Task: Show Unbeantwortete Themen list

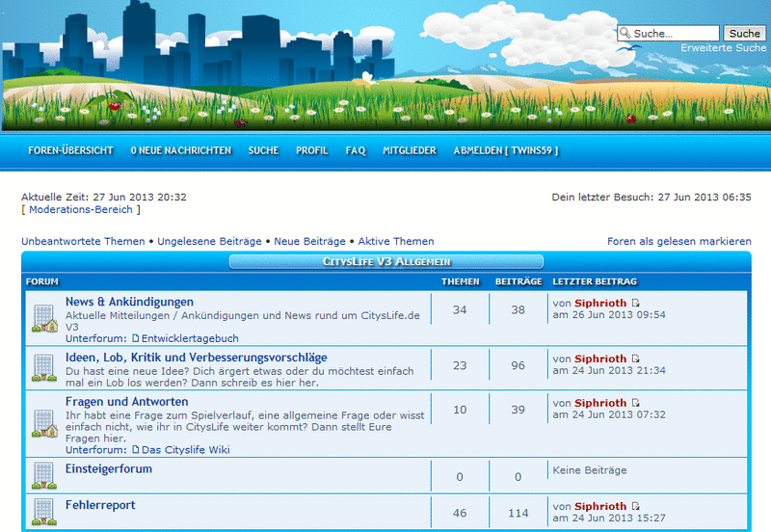Action: [x=83, y=241]
